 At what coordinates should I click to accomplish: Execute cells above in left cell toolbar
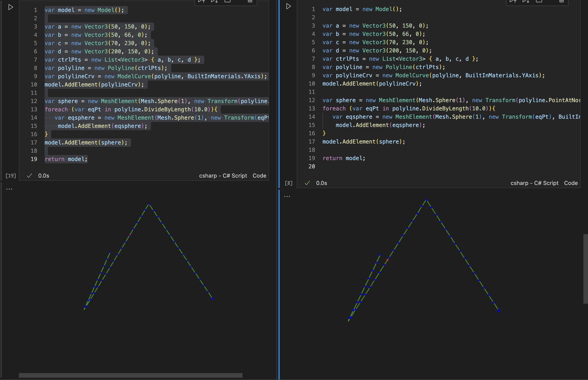[202, 1]
